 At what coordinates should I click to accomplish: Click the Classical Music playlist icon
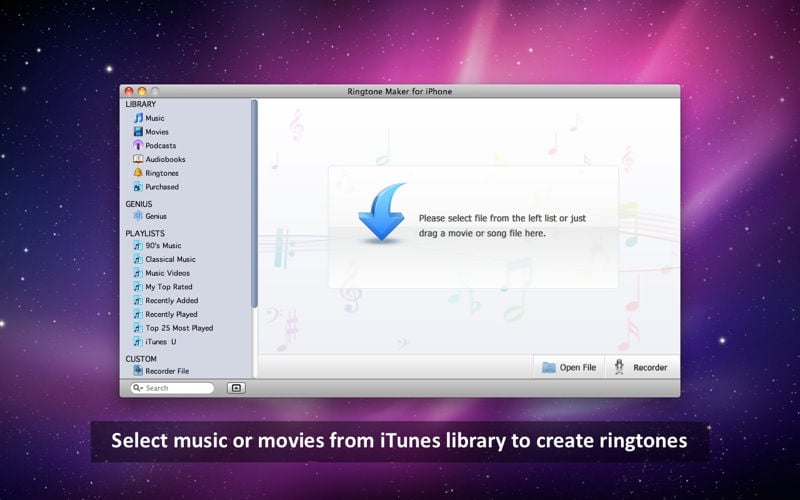point(138,259)
